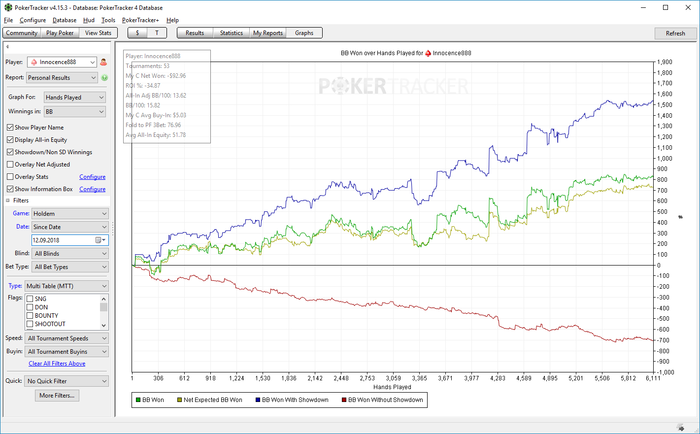Check the BOUNTY flag
This screenshot has height=434, width=700.
coord(30,316)
